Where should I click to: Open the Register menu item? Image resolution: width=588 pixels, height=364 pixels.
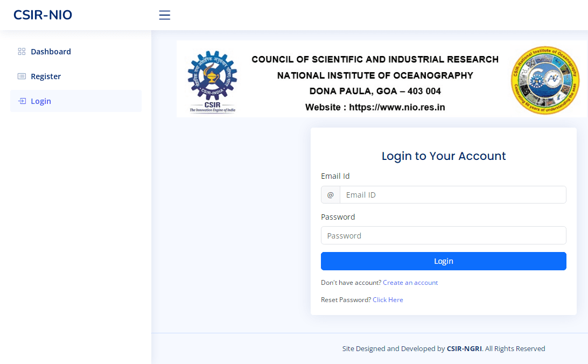coord(46,76)
